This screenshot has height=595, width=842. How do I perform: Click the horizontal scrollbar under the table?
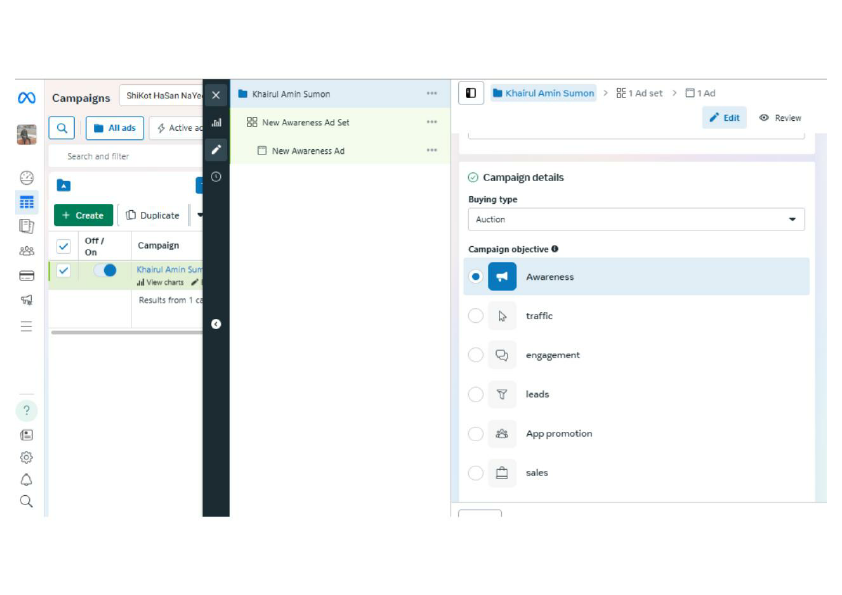tap(127, 332)
